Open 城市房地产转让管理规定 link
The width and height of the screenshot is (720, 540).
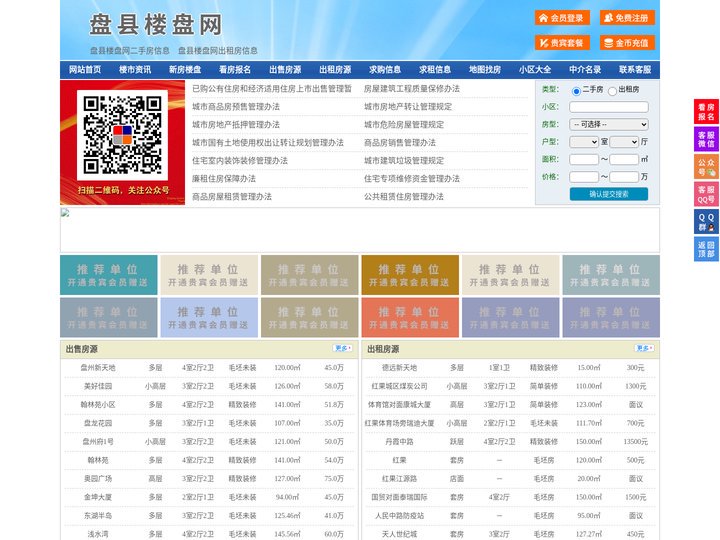[x=408, y=107]
